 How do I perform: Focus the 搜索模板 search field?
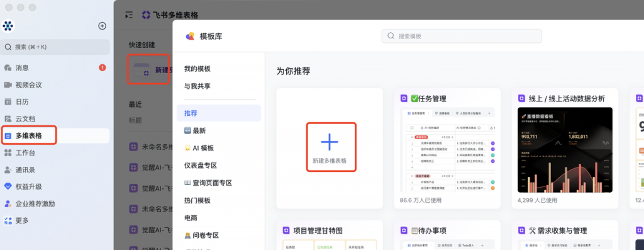coord(462,36)
